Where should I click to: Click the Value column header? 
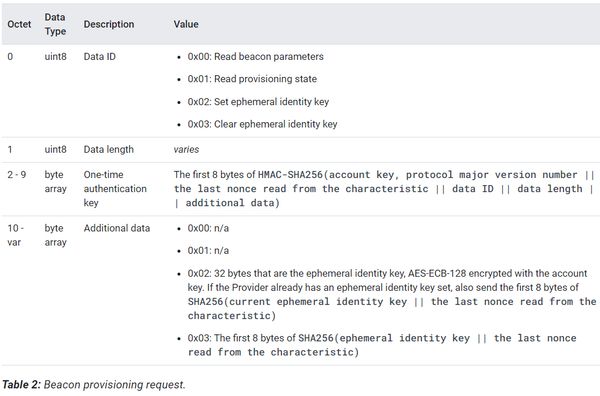point(186,24)
